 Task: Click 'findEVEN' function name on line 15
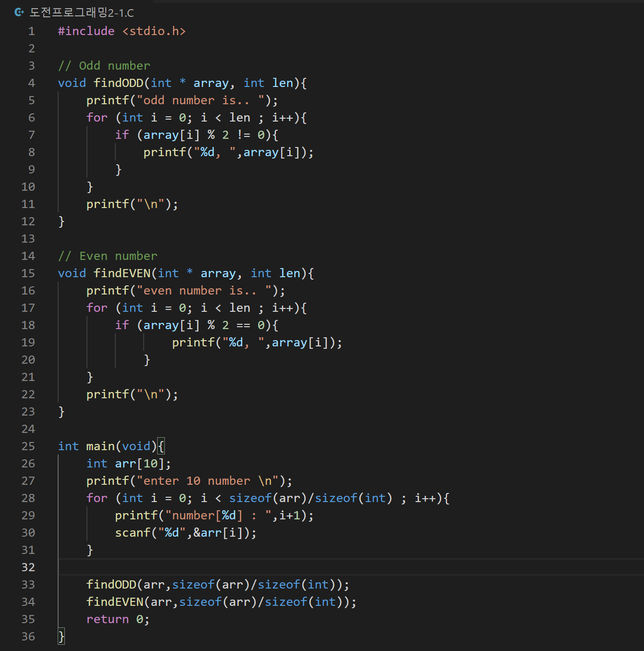point(122,273)
